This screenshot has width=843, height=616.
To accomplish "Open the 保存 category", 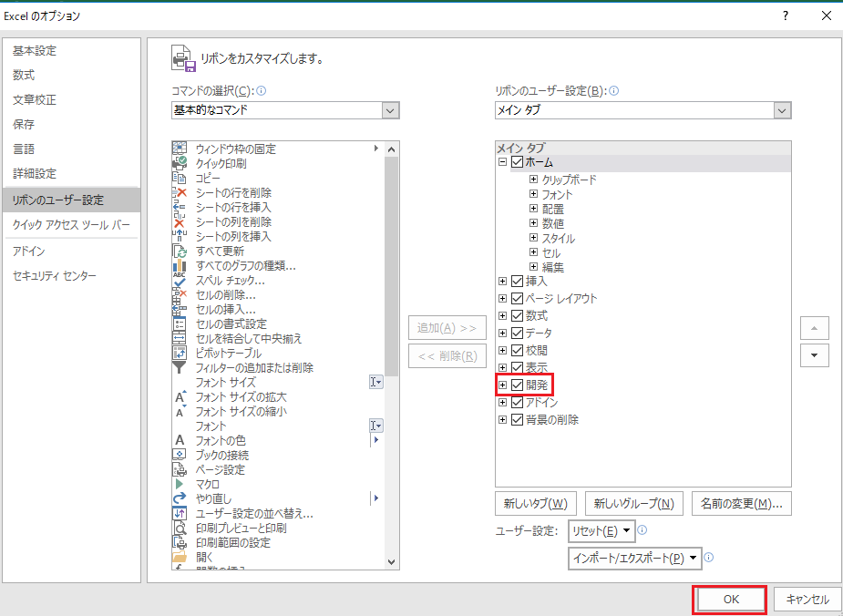I will (x=24, y=125).
